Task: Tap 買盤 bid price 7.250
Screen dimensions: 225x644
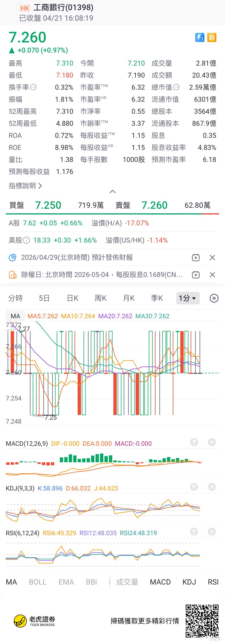Action: tap(48, 205)
